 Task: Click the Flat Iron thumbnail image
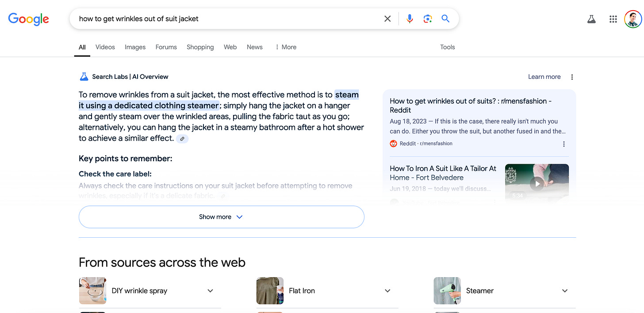click(270, 291)
